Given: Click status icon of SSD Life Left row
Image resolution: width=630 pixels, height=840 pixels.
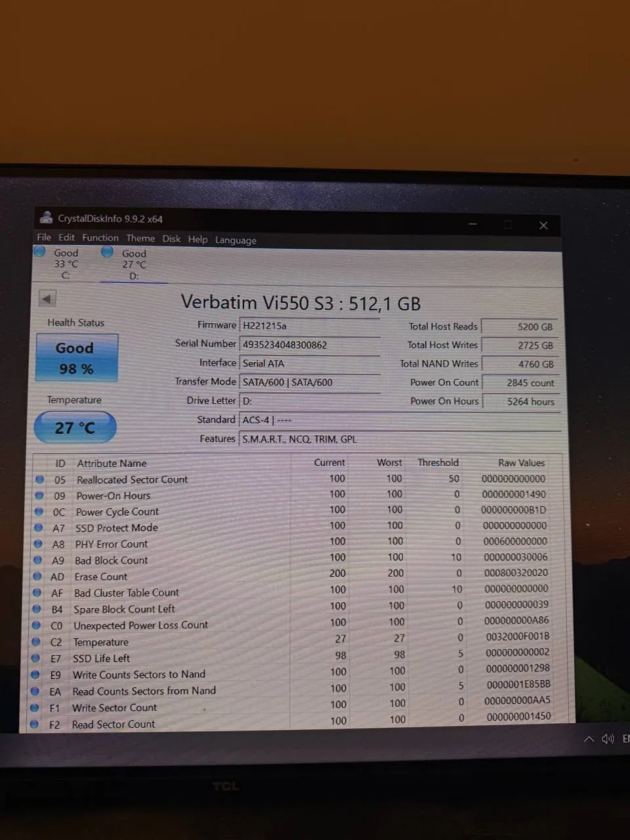Looking at the screenshot, I should pos(35,658).
